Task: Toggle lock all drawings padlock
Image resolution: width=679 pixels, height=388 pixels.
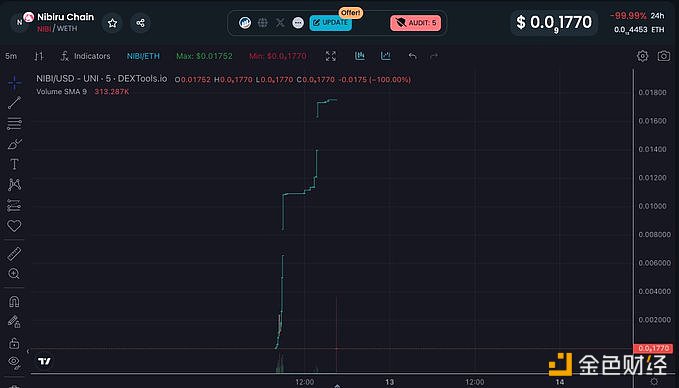Action: 14,343
